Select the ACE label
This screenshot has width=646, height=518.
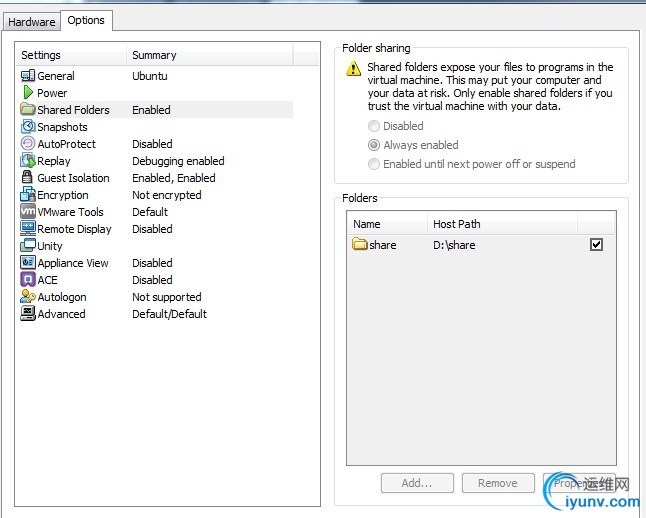tap(47, 280)
